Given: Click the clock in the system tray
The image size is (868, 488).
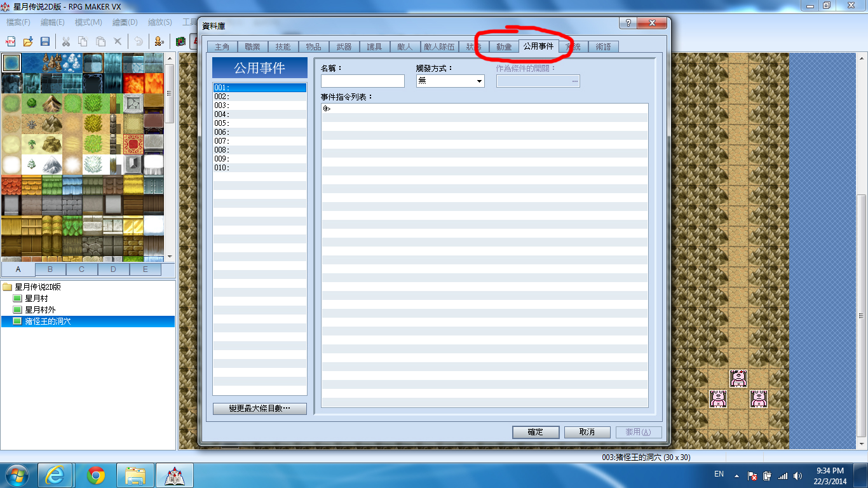Looking at the screenshot, I should 831,475.
